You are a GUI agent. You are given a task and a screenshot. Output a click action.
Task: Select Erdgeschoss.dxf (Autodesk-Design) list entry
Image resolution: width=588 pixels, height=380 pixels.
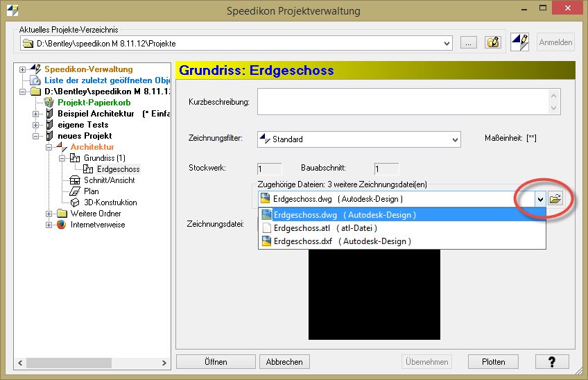402,241
